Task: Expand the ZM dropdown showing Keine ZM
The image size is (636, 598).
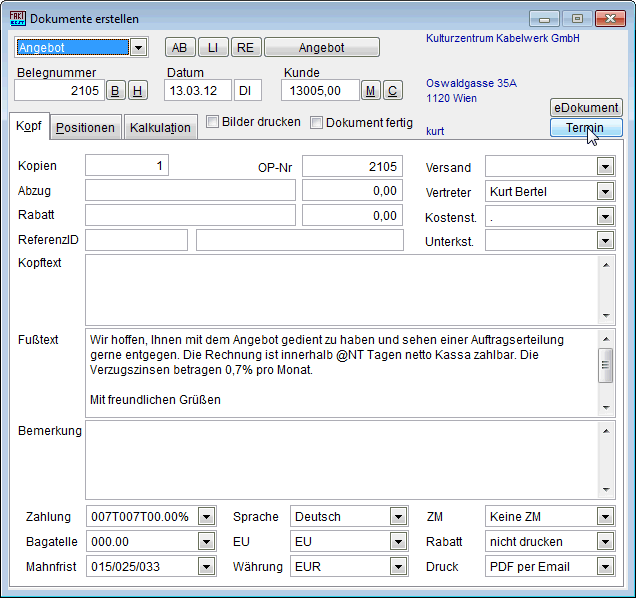Action: pyautogui.click(x=605, y=516)
